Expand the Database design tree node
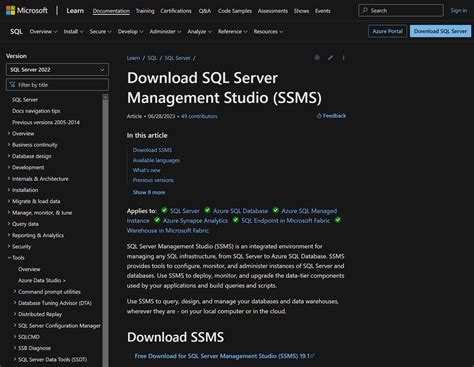474x367 pixels. [x=9, y=156]
